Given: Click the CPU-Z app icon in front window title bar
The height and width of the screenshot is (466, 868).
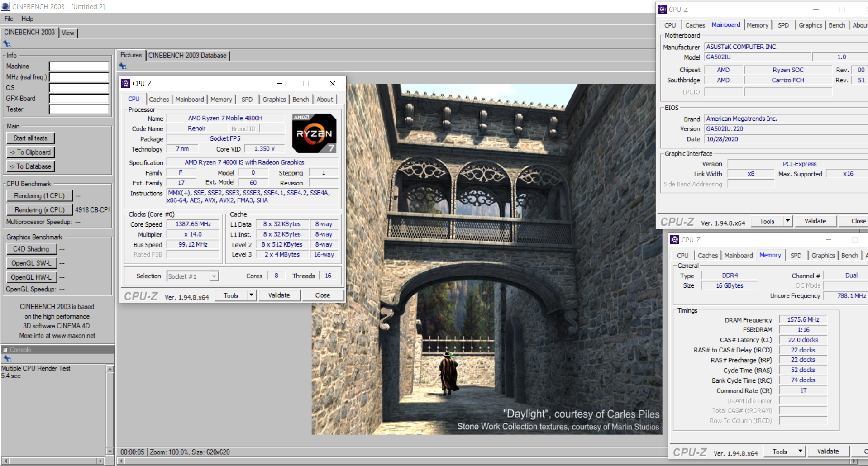Looking at the screenshot, I should pos(126,83).
